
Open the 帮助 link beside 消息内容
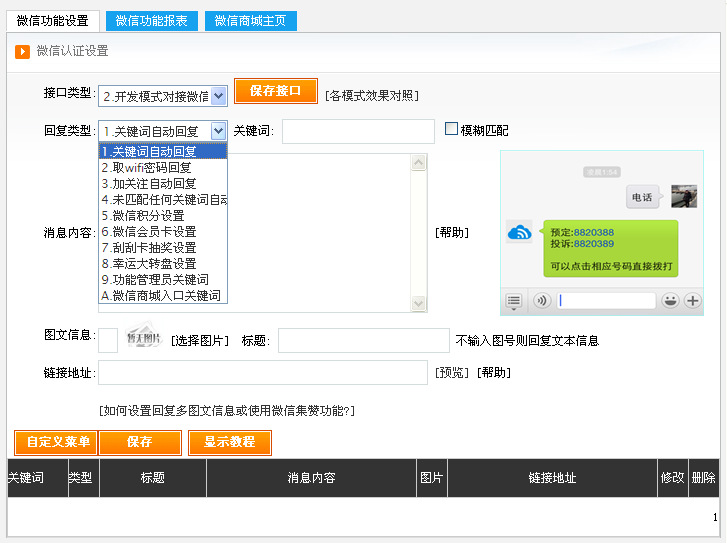[x=452, y=232]
